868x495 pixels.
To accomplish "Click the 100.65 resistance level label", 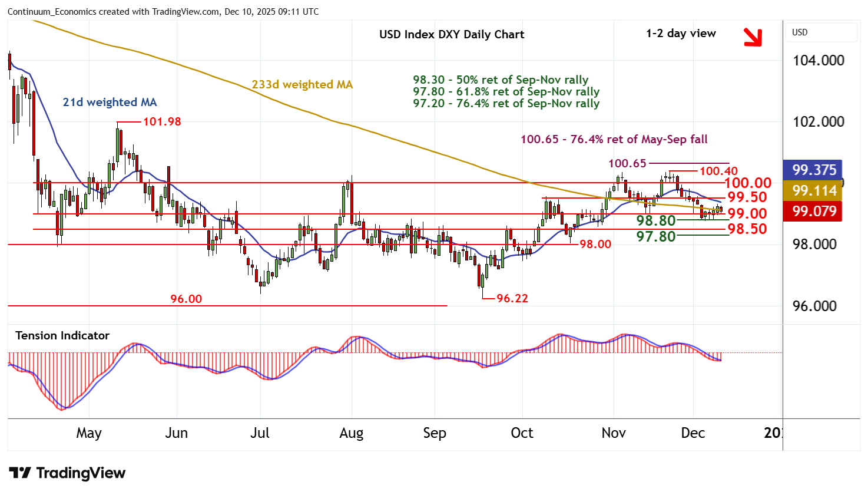I will (x=627, y=163).
